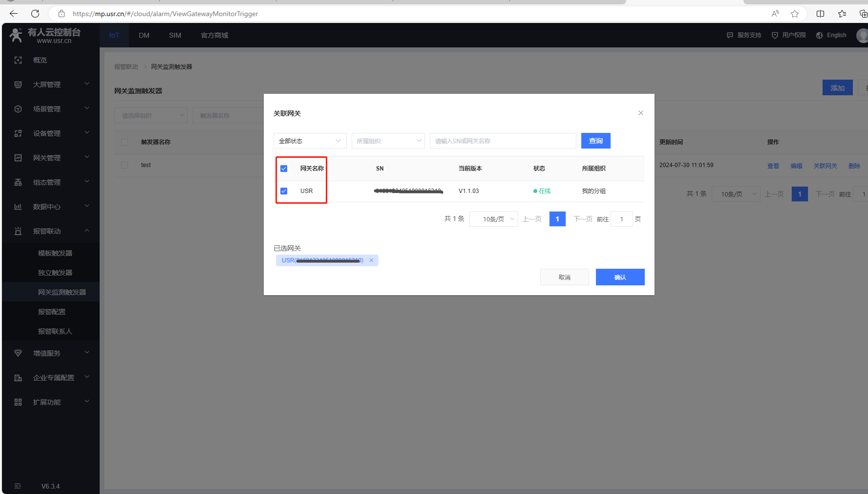
Task: Click the browser refresh icon
Action: pos(35,14)
